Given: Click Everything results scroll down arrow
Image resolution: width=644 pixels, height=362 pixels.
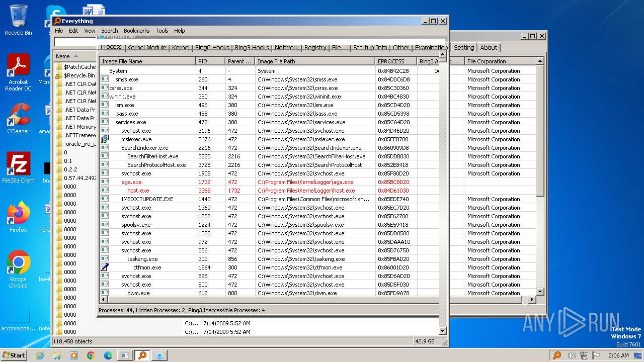Looking at the screenshot, I should click(443, 331).
